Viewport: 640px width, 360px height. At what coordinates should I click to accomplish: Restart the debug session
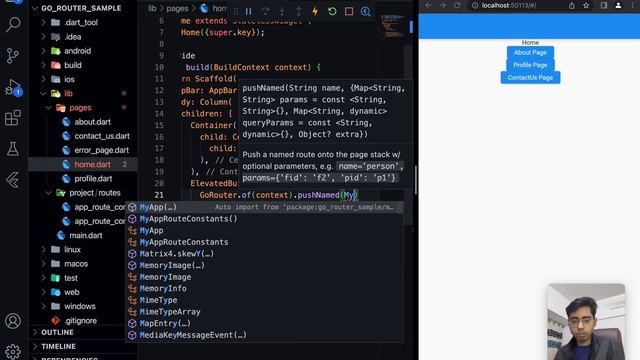pos(332,11)
